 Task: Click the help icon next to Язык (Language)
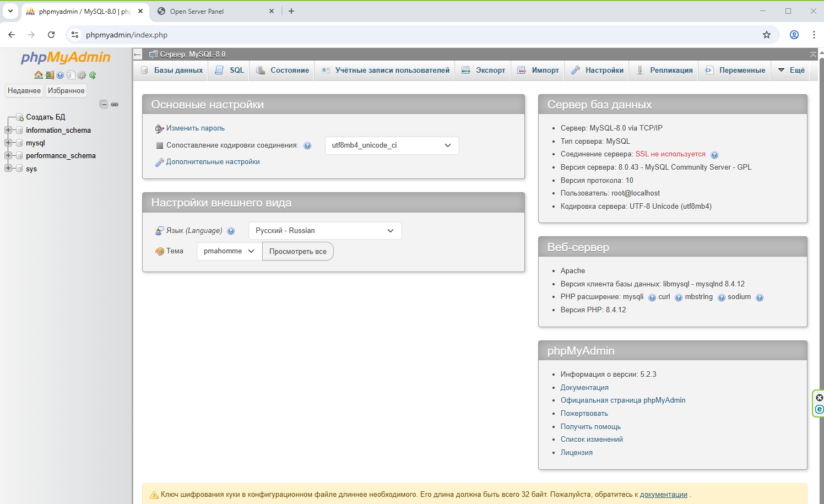pyautogui.click(x=231, y=231)
